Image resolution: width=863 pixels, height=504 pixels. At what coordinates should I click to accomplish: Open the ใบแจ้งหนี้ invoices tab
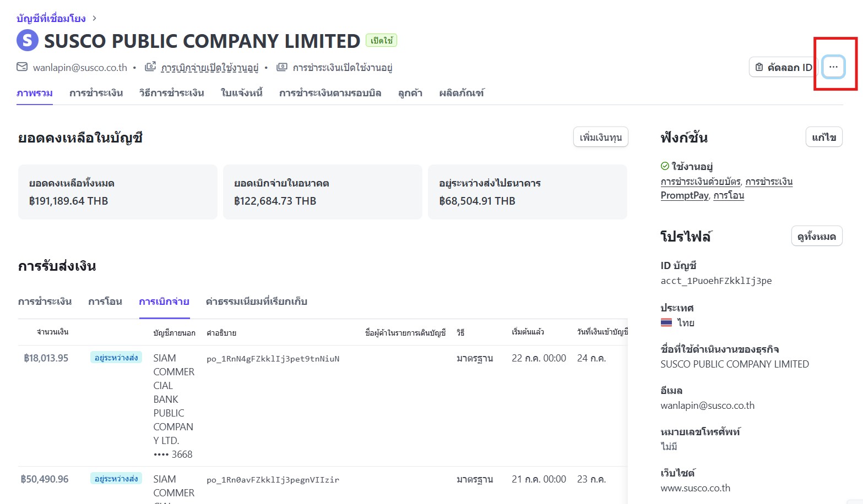pos(241,93)
